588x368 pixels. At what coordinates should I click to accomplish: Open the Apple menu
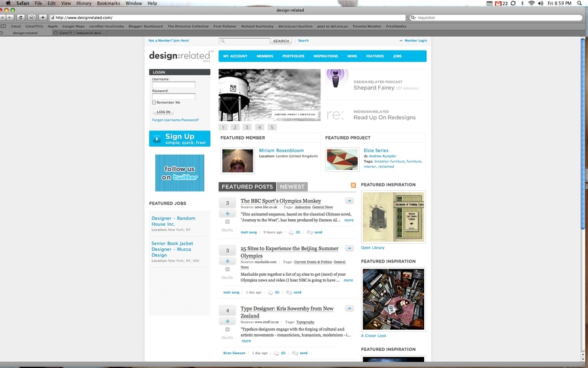click(8, 3)
